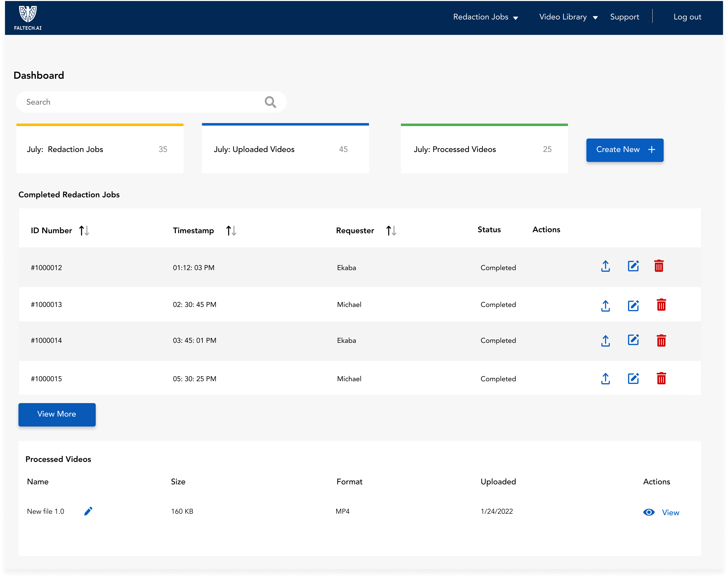728x578 pixels.
Task: Delete redaction job #1000012
Action: 659,266
